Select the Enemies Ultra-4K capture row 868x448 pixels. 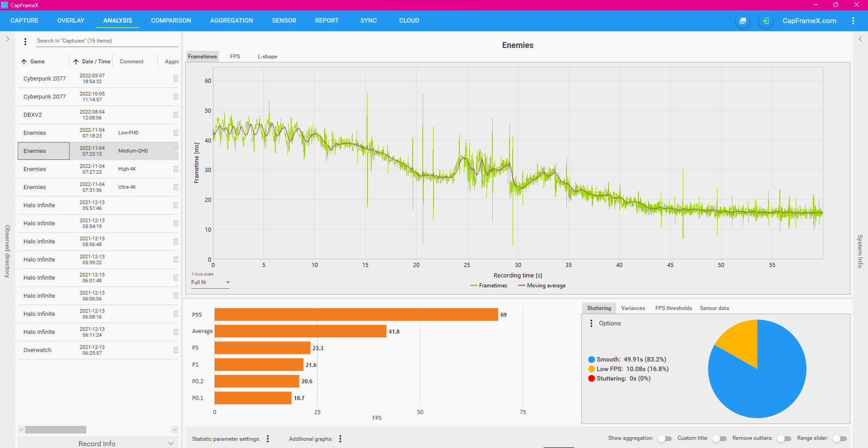98,187
